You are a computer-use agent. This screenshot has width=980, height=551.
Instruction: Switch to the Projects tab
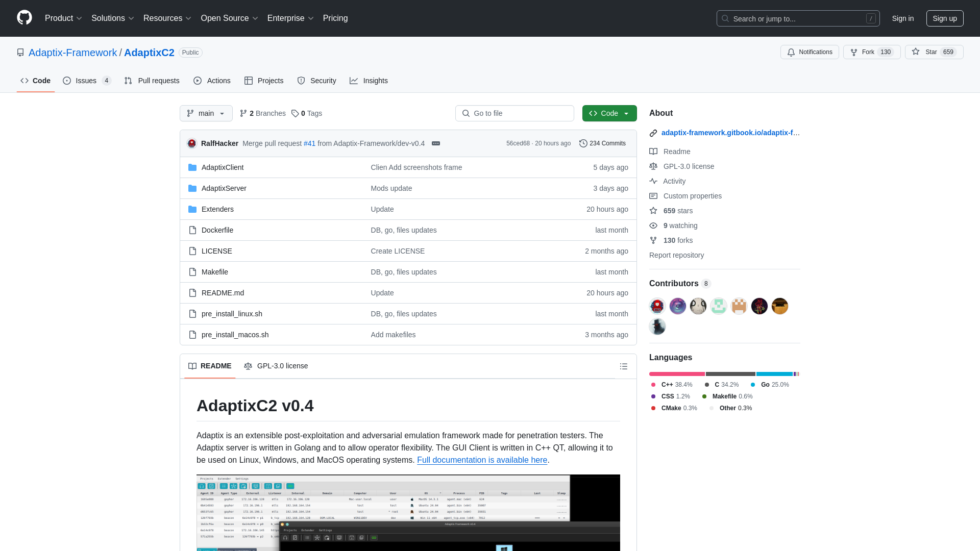[x=264, y=81]
